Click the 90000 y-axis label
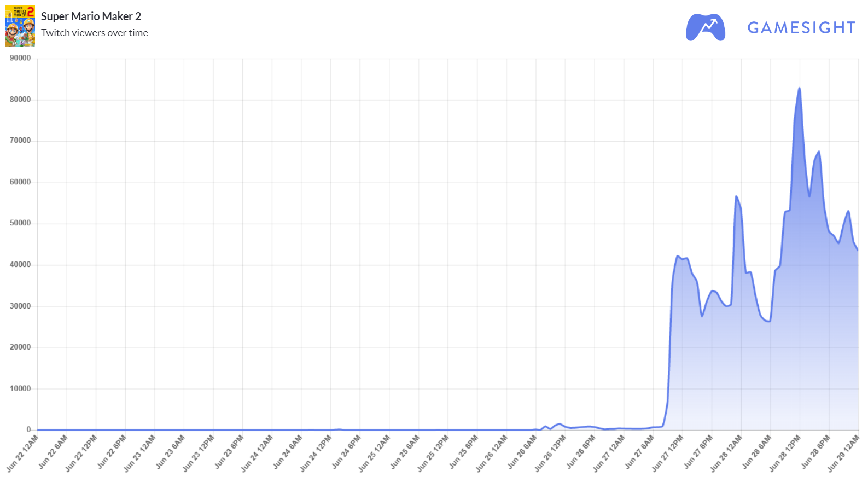Image resolution: width=868 pixels, height=494 pixels. click(x=20, y=58)
